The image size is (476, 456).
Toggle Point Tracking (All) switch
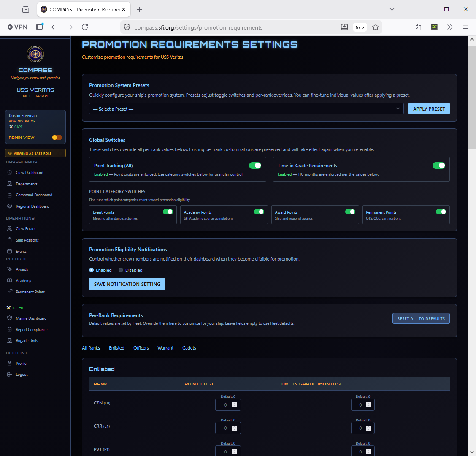coord(255,166)
